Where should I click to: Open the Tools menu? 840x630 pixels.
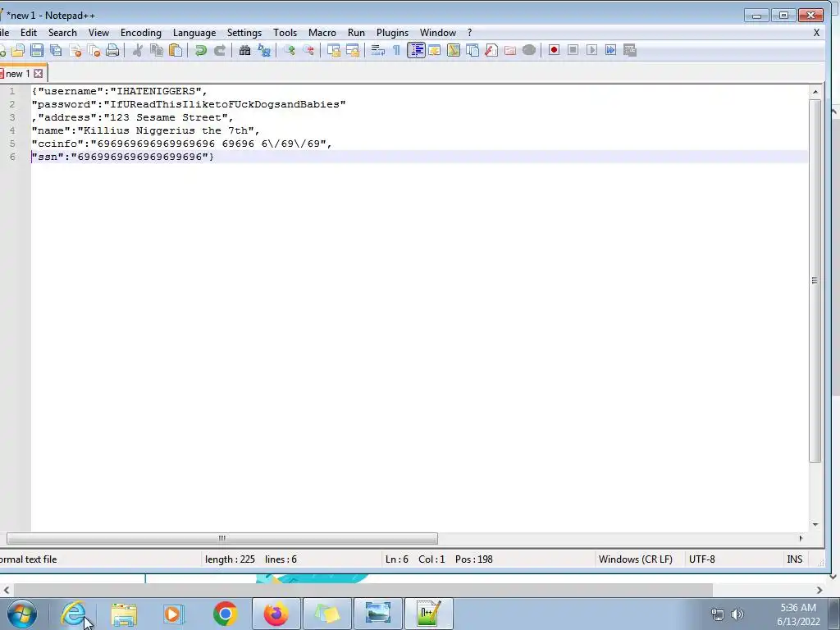(285, 33)
